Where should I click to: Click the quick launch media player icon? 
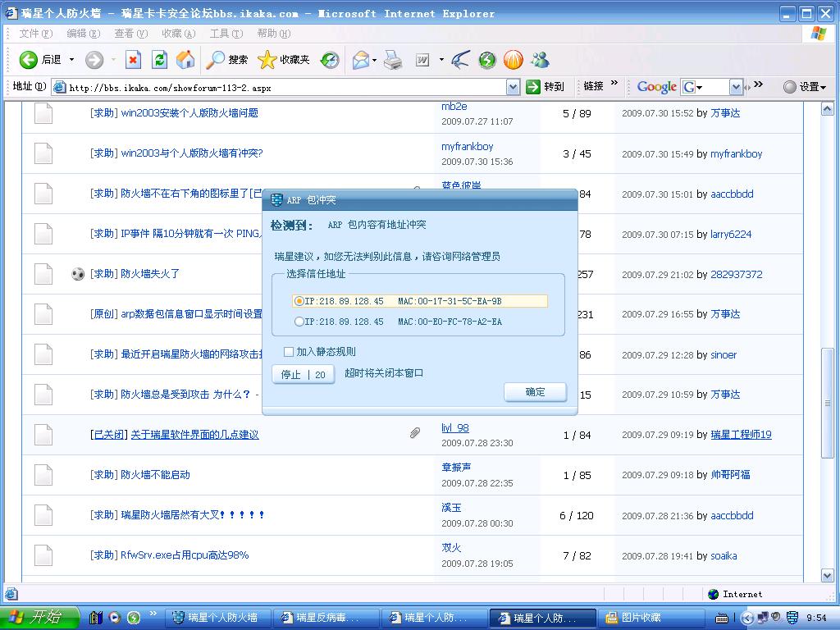[x=115, y=618]
